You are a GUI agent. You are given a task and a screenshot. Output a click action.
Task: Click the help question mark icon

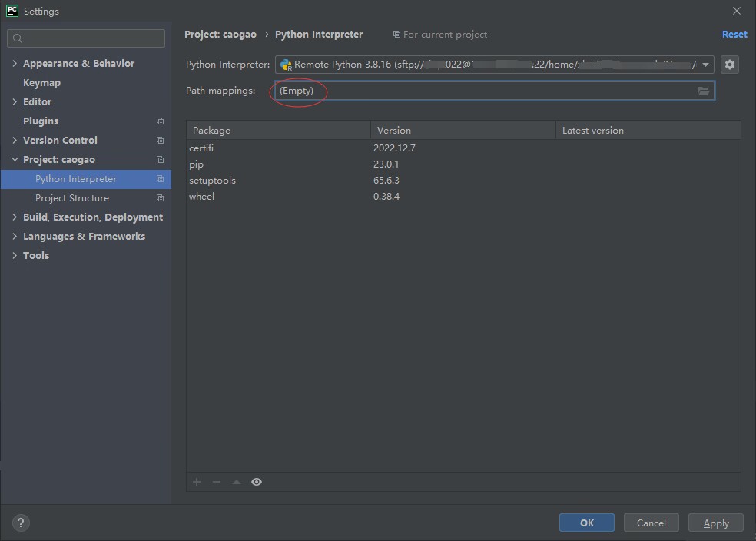21,523
